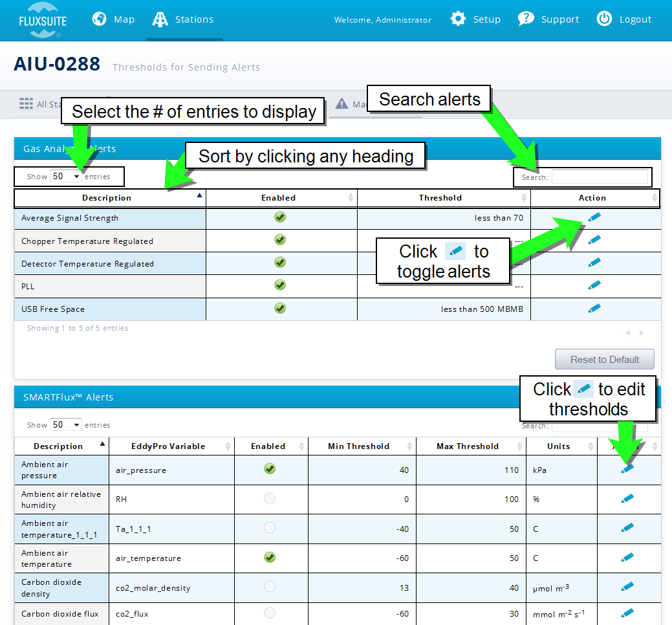672x625 pixels.
Task: Enable the co2_molar_density alert circle
Action: [270, 586]
